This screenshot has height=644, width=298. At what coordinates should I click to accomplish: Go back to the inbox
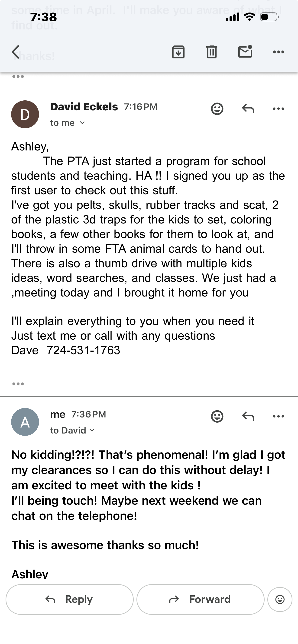(16, 52)
